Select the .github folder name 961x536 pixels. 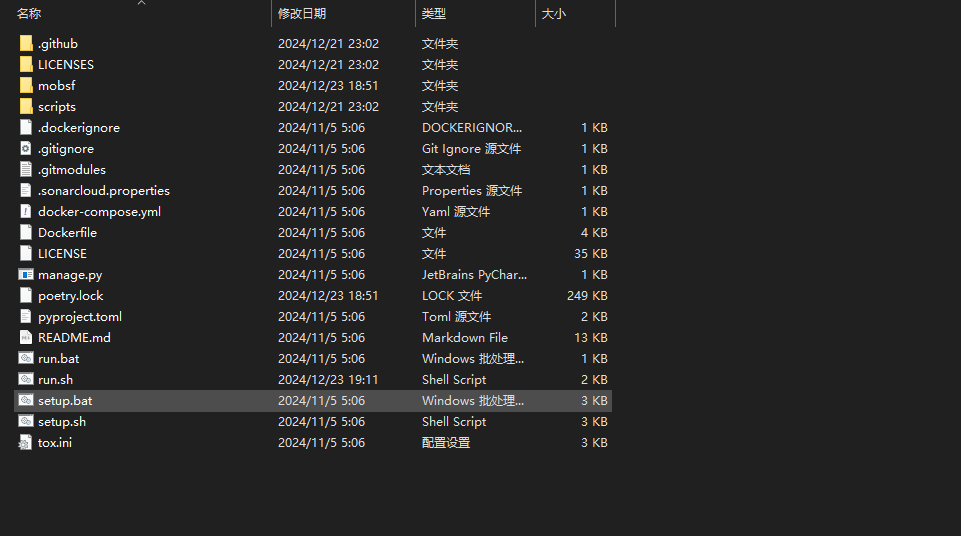58,43
